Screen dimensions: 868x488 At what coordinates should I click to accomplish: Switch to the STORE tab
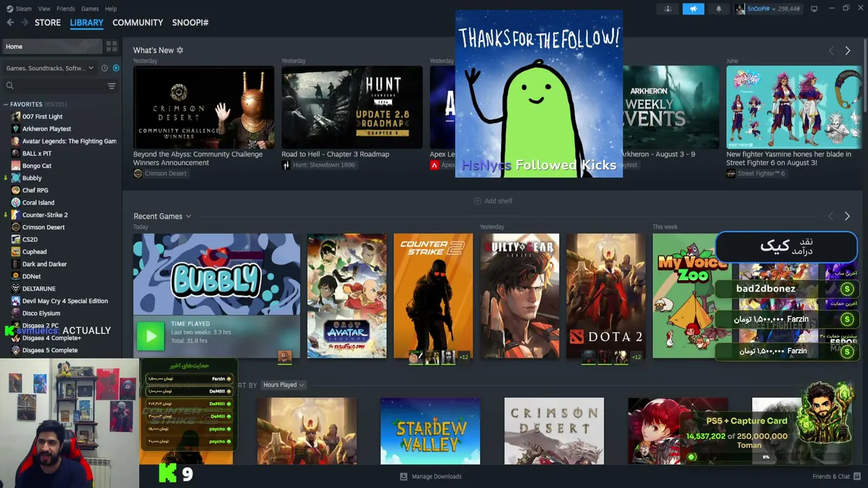(47, 22)
